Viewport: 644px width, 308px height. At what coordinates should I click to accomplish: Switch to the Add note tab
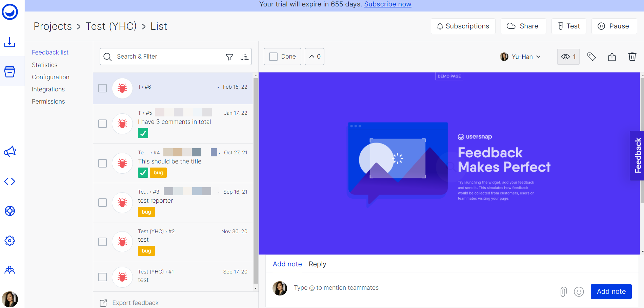287,264
